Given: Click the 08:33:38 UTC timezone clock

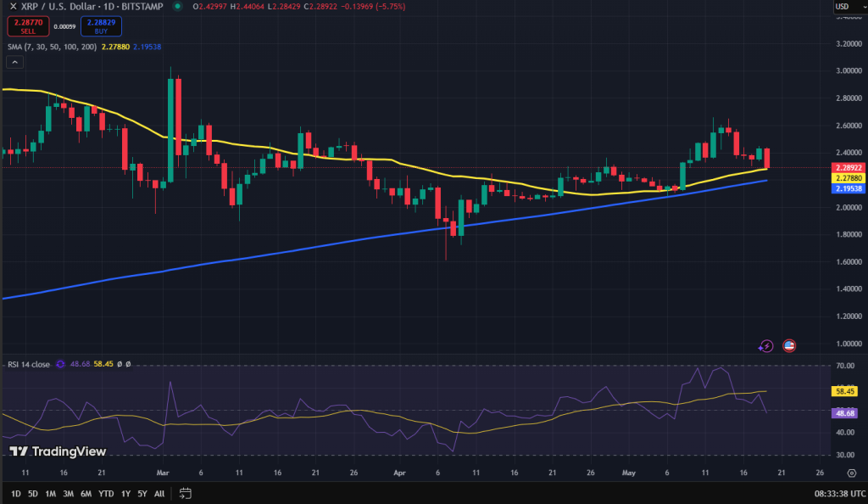Looking at the screenshot, I should coord(840,494).
